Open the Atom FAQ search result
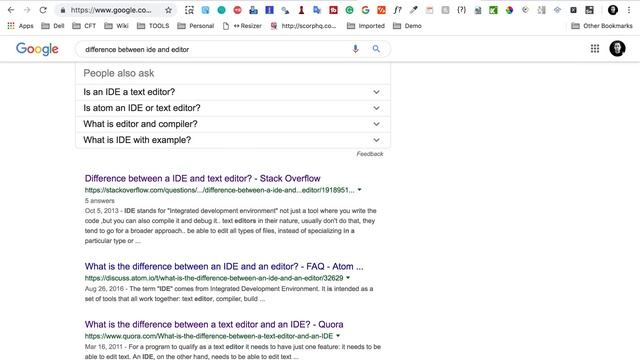 224,267
